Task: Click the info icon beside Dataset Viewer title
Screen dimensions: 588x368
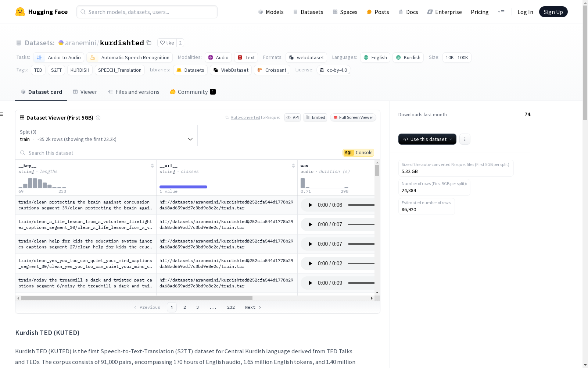Action: [98, 118]
